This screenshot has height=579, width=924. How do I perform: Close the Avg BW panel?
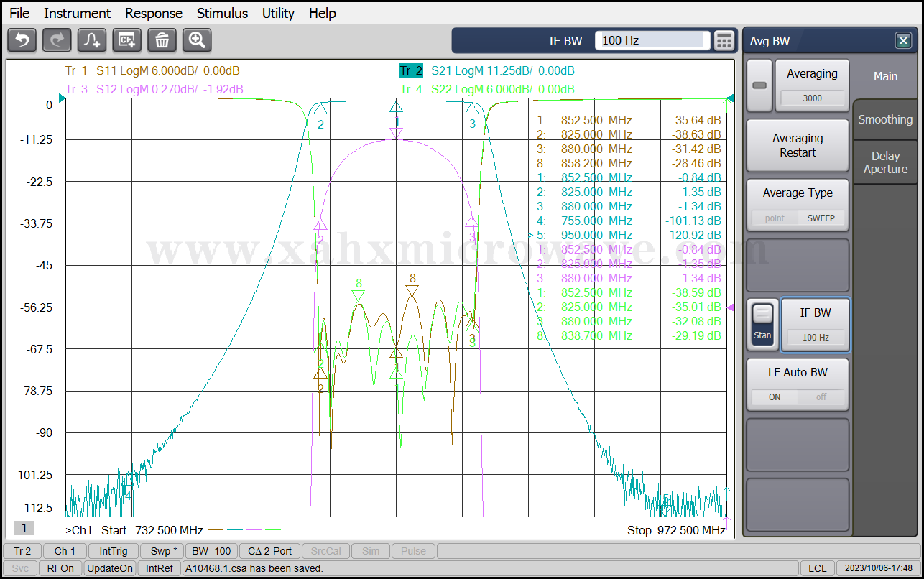click(x=903, y=41)
